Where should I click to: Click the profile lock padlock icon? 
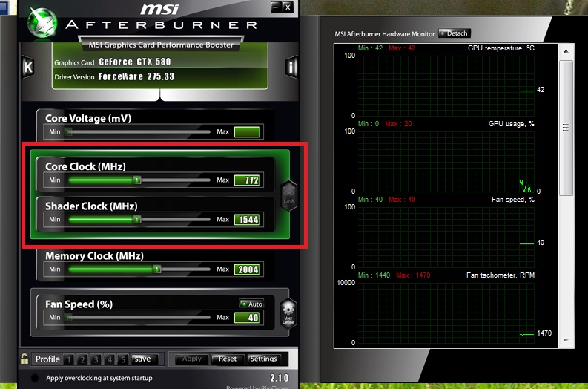click(24, 359)
